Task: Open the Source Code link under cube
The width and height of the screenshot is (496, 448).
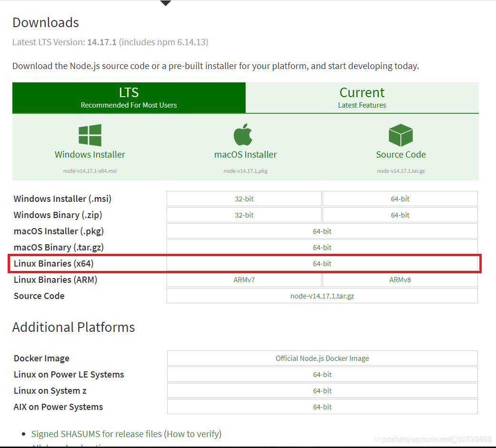Action: pos(401,154)
